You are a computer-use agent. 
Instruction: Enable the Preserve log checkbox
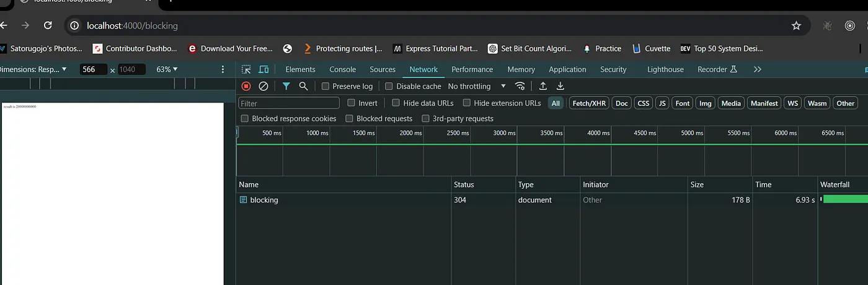tap(325, 86)
